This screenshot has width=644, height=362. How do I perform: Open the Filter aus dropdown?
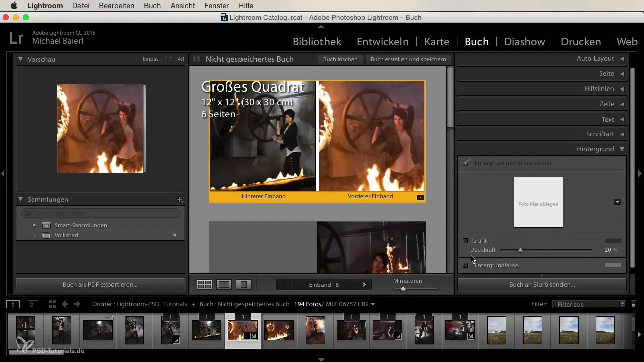click(x=589, y=304)
